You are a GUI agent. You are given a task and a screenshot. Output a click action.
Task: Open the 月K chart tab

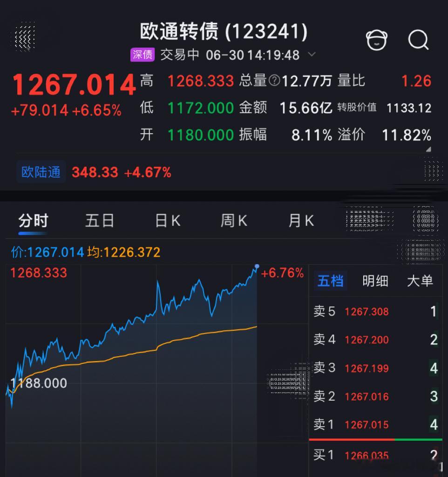(x=301, y=220)
